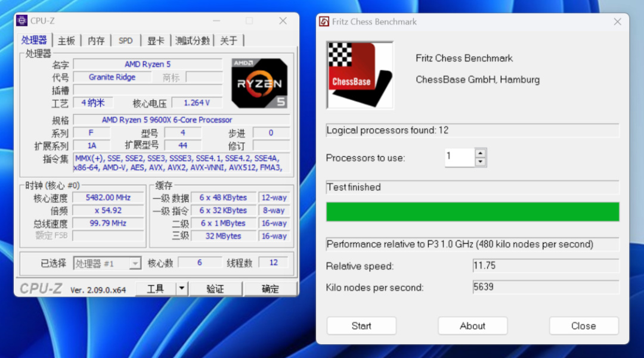Click the 工具 button in CPU-Z
This screenshot has height=358, width=644.
click(156, 289)
